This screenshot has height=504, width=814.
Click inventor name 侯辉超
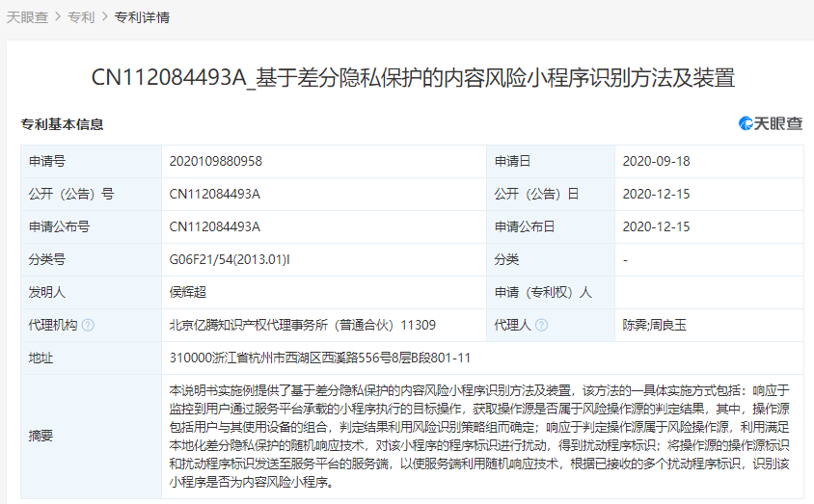click(x=188, y=292)
